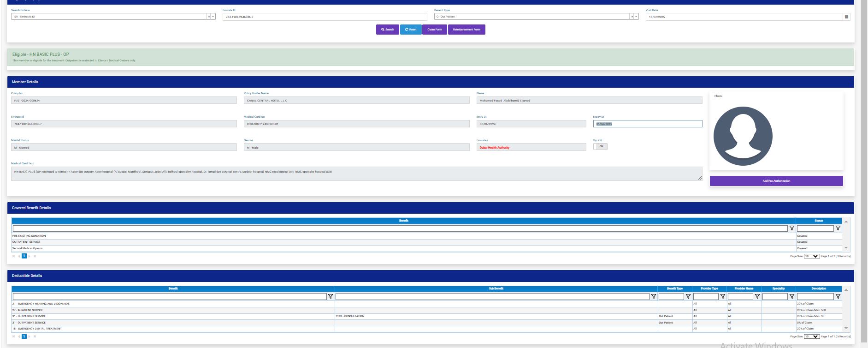Image resolution: width=868 pixels, height=348 pixels.
Task: Expand the Benefit Type dropdown arrow
Action: pos(636,17)
